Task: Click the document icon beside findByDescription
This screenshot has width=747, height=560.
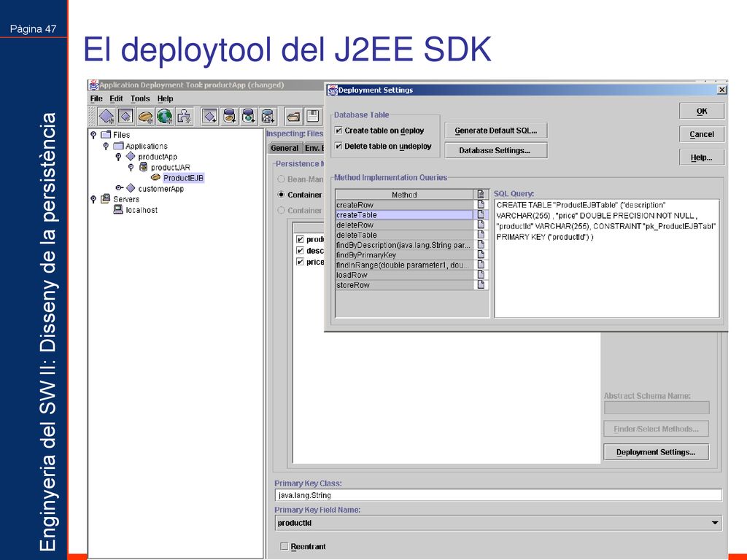Action: coord(481,244)
